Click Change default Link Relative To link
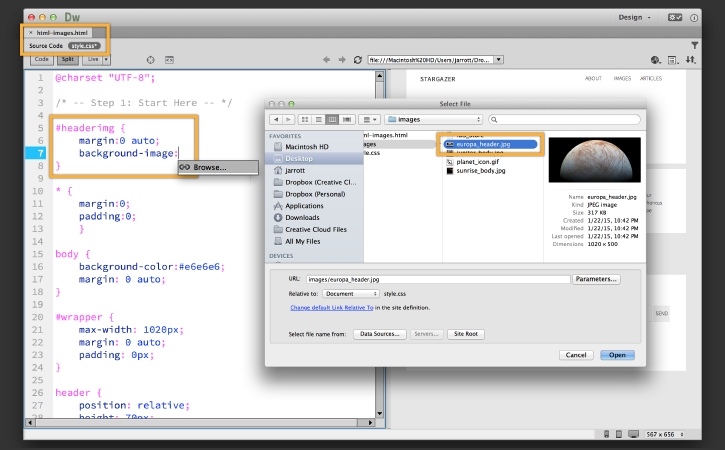 click(332, 308)
